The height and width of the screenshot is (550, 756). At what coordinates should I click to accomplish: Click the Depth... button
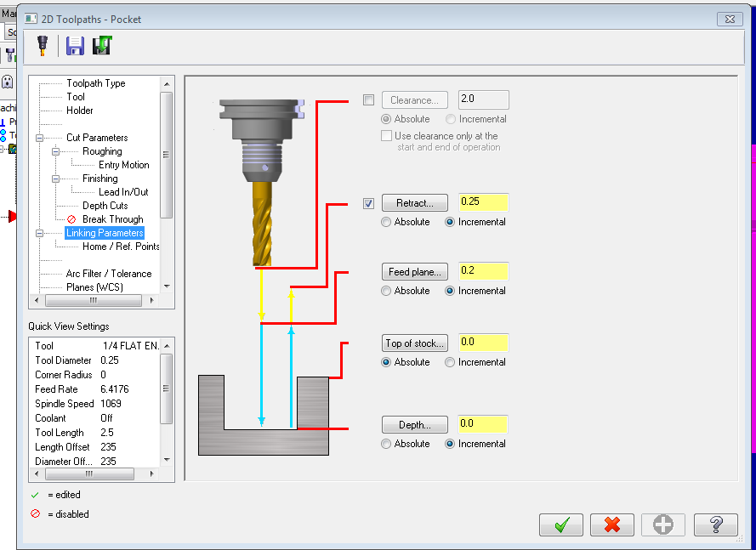pyautogui.click(x=414, y=425)
